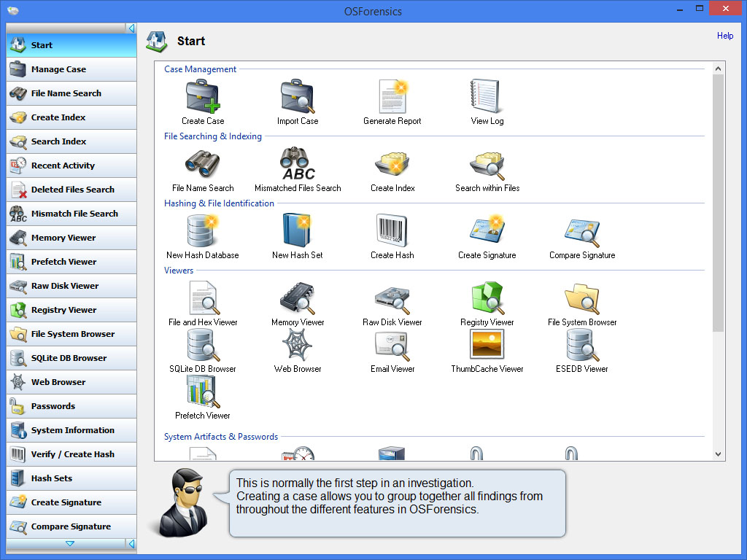The image size is (747, 560).
Task: Launch Registry Viewer from Viewers section
Action: (x=487, y=297)
